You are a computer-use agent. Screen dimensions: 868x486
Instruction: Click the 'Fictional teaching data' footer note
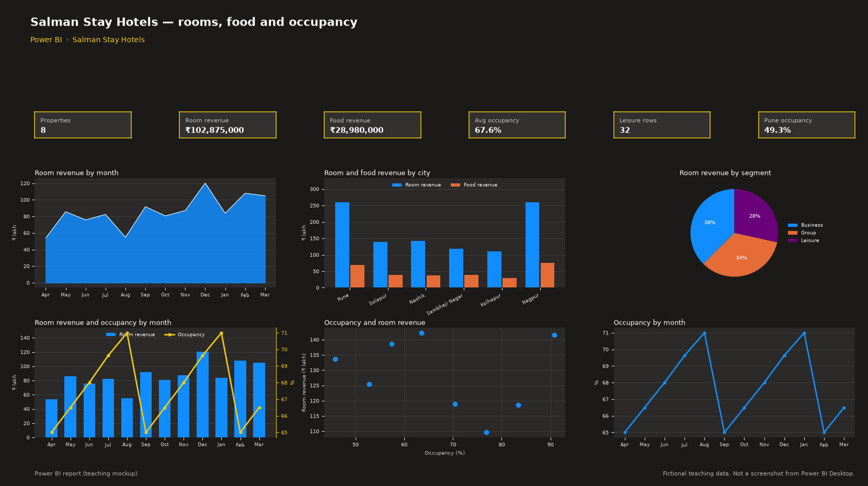(x=758, y=473)
